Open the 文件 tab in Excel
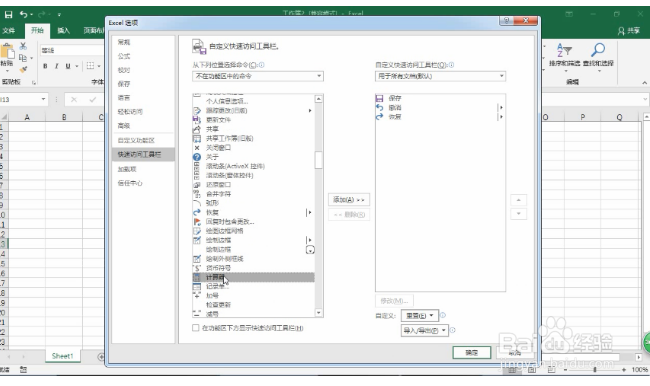 point(9,31)
